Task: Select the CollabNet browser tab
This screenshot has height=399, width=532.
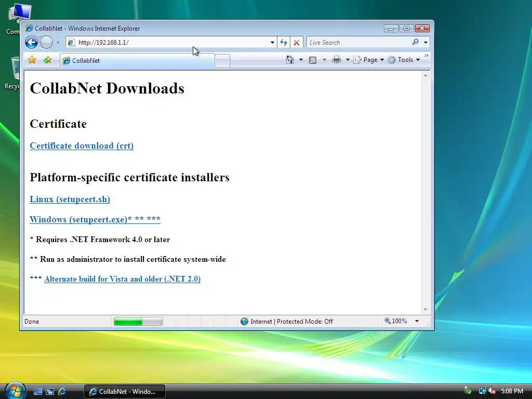Action: coord(137,61)
